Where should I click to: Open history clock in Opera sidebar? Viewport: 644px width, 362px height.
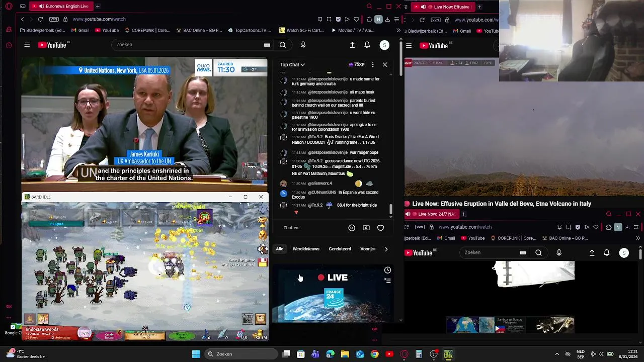pyautogui.click(x=9, y=45)
